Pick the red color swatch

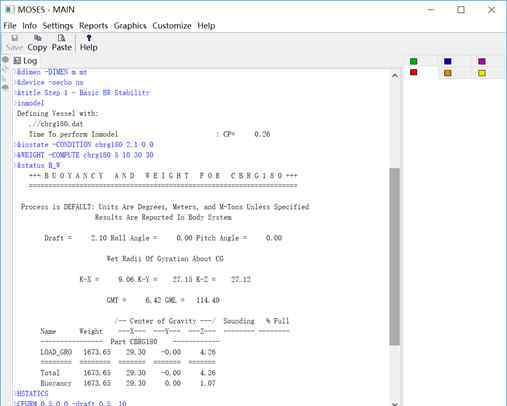pos(413,72)
